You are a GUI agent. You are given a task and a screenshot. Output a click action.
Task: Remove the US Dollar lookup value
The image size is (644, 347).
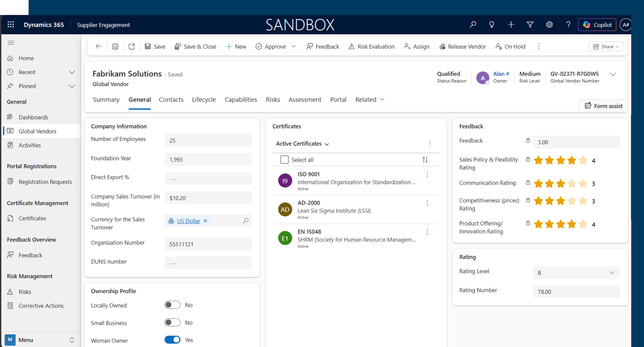point(205,221)
